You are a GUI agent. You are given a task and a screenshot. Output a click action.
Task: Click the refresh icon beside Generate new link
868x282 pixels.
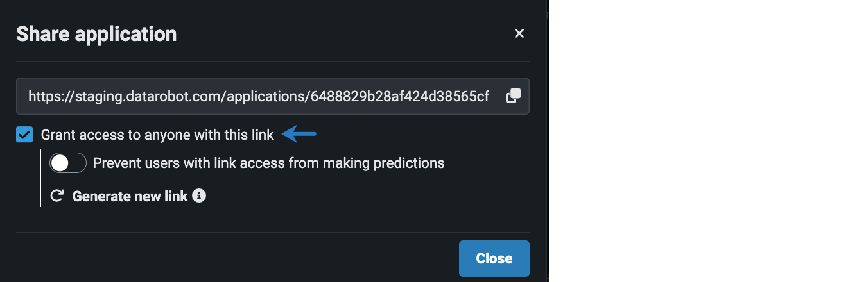click(x=57, y=196)
